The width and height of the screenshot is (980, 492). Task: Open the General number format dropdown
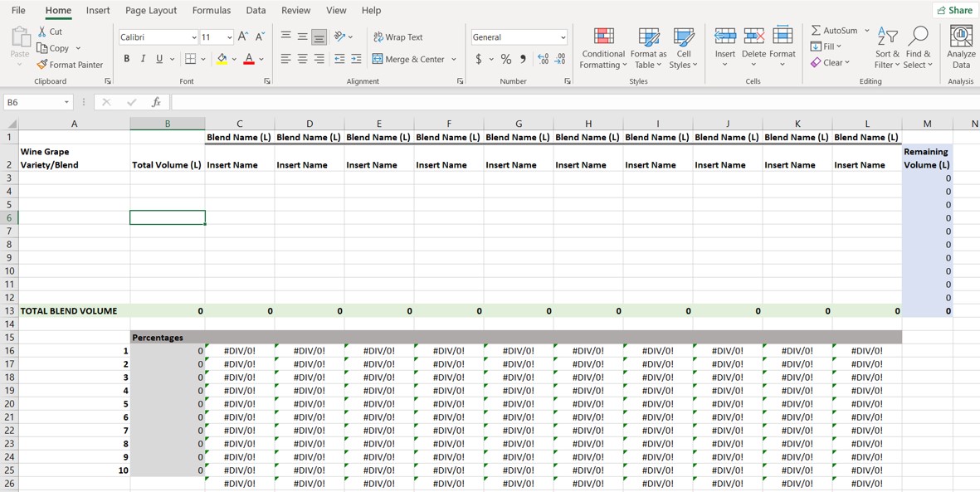coord(563,37)
